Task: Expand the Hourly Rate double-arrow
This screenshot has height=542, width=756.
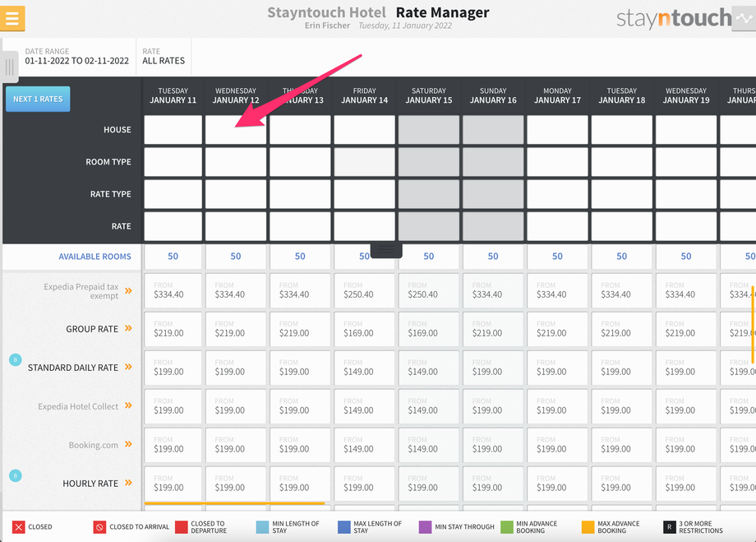Action: (x=128, y=483)
